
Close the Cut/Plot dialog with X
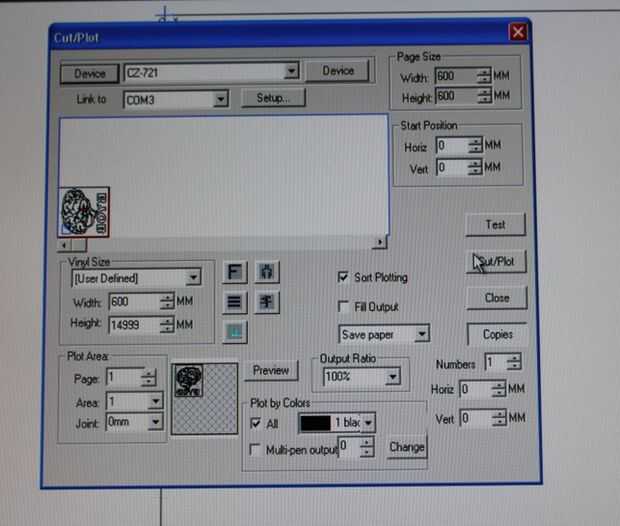point(518,32)
